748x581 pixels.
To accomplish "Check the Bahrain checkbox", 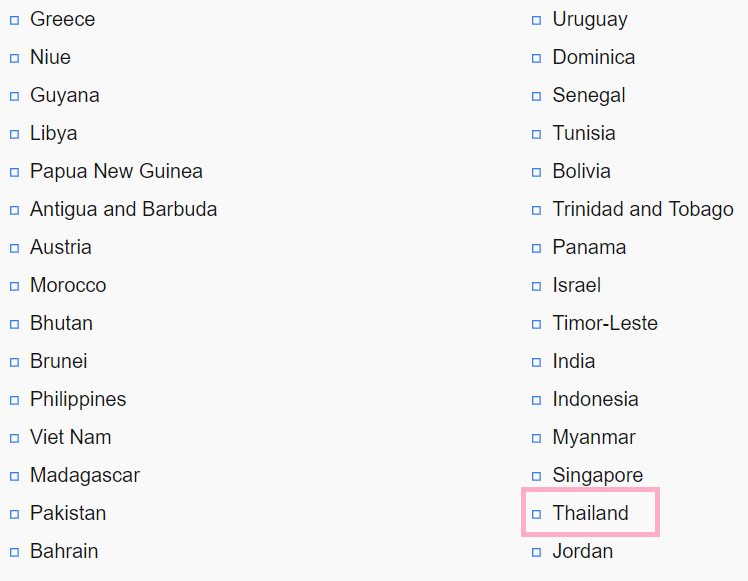I will click(x=15, y=552).
